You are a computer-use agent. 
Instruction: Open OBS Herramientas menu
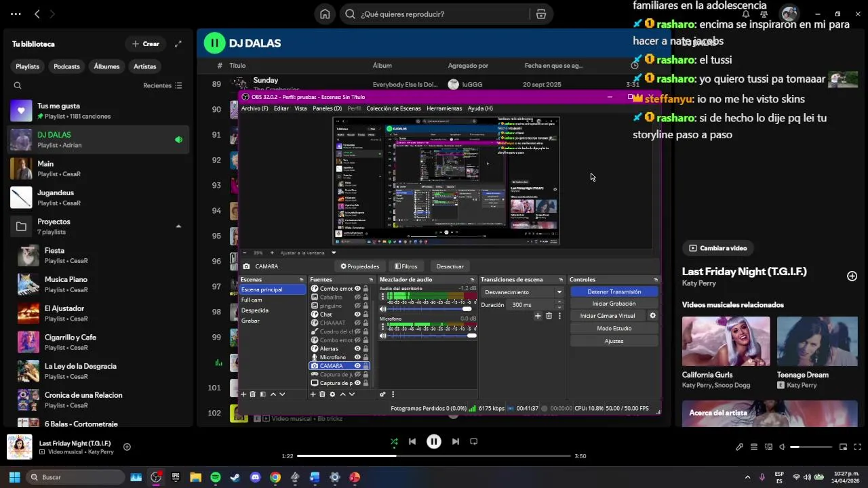click(x=444, y=108)
